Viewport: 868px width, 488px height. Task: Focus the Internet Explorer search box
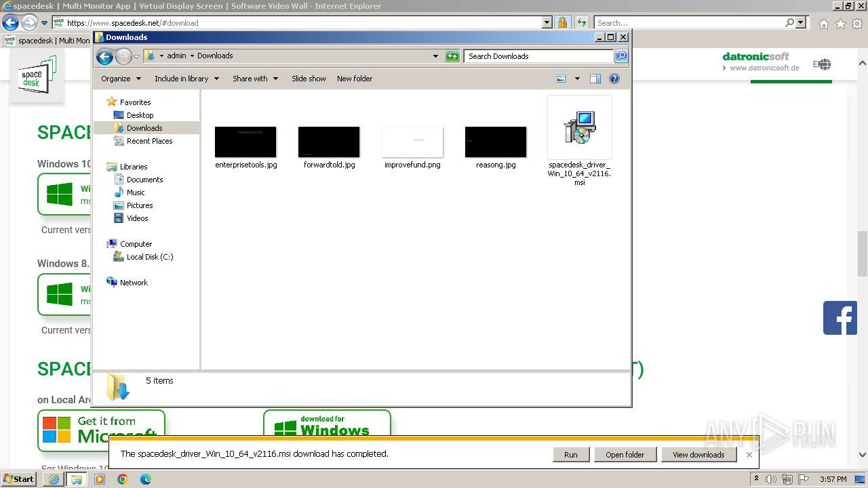point(690,23)
